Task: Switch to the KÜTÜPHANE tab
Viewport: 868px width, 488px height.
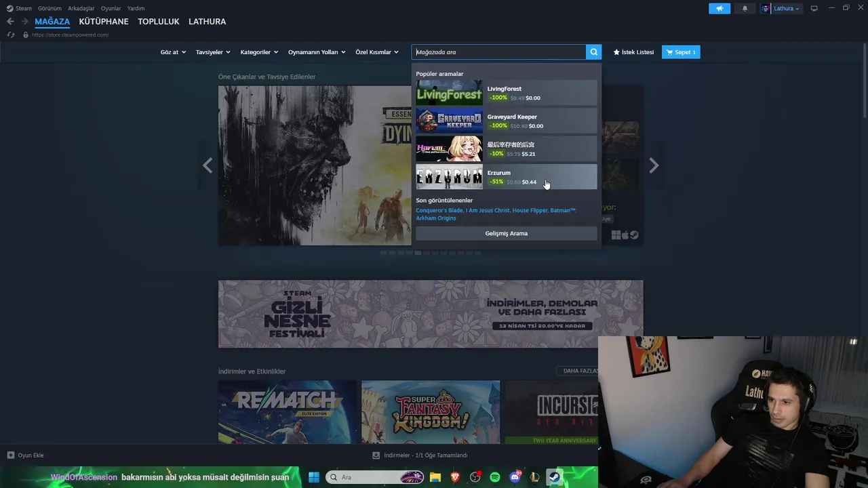Action: pos(104,22)
